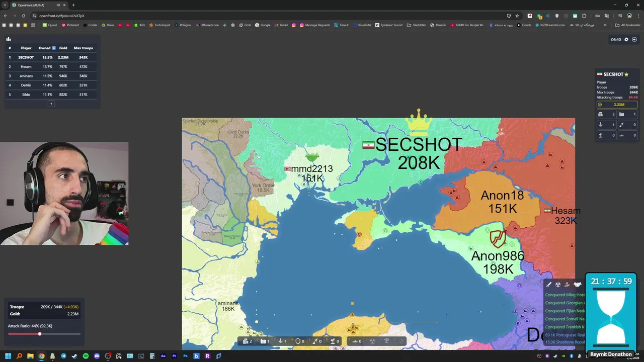Bookmark this page with star icon
Viewport: 644px width, 362px height.
tap(517, 16)
